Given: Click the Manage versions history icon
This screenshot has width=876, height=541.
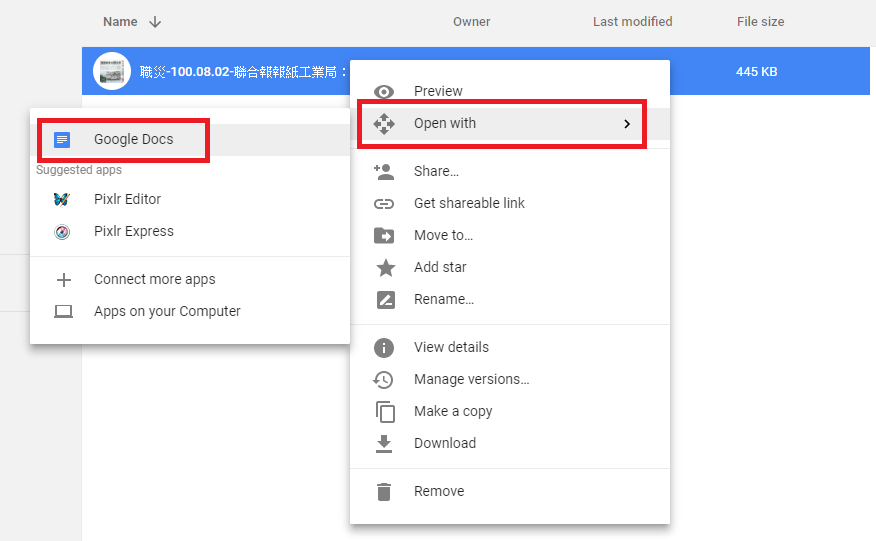Looking at the screenshot, I should (x=383, y=380).
